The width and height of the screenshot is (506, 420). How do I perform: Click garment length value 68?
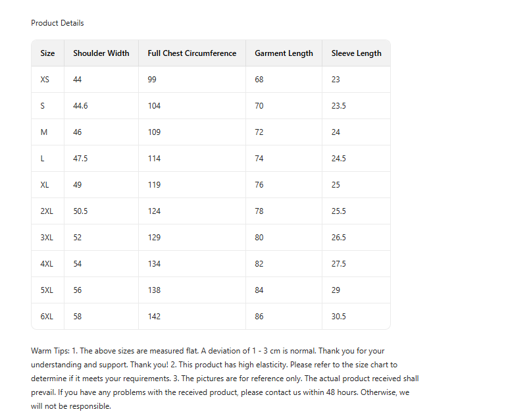[259, 80]
